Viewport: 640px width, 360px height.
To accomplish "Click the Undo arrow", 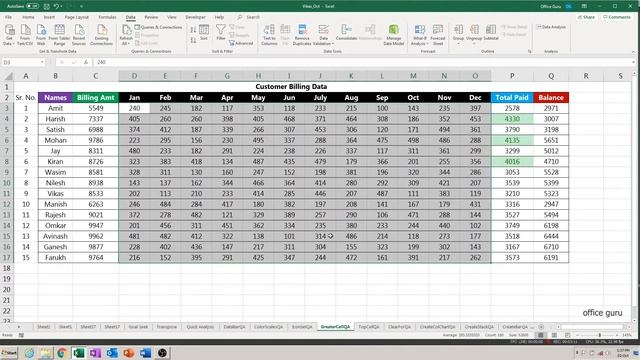I will tap(56, 7).
